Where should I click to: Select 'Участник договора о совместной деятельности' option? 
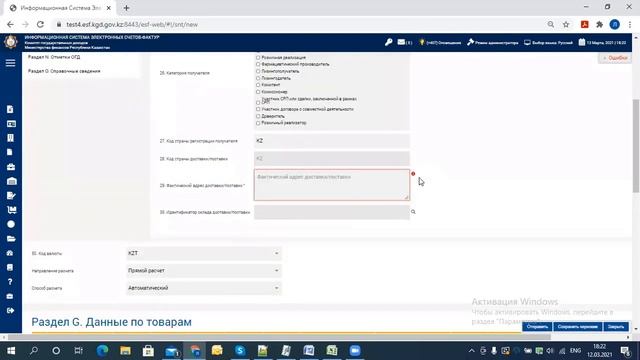pos(258,109)
